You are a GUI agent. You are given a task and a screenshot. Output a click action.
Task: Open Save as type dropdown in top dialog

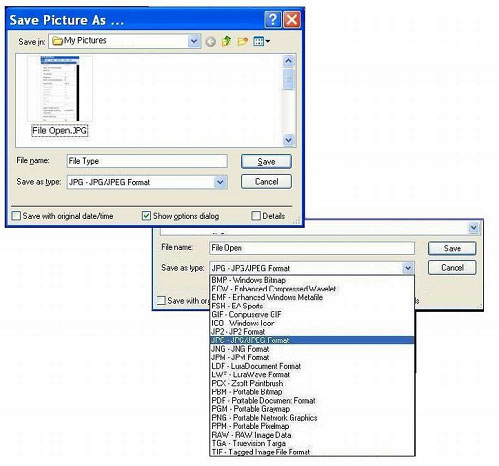tap(220, 182)
